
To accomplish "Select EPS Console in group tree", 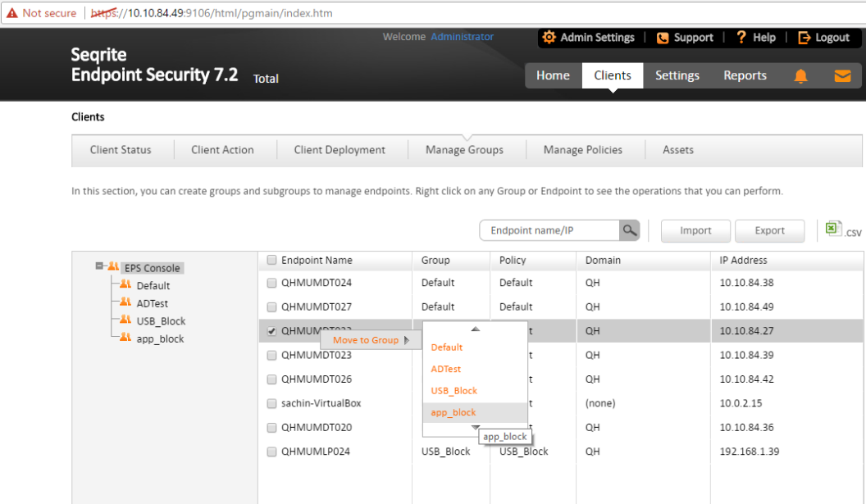I will 152,268.
